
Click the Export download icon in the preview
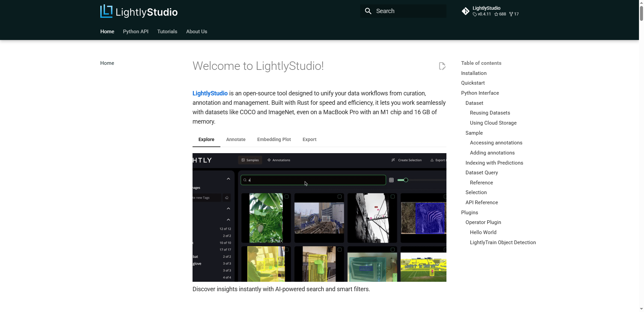coord(432,160)
